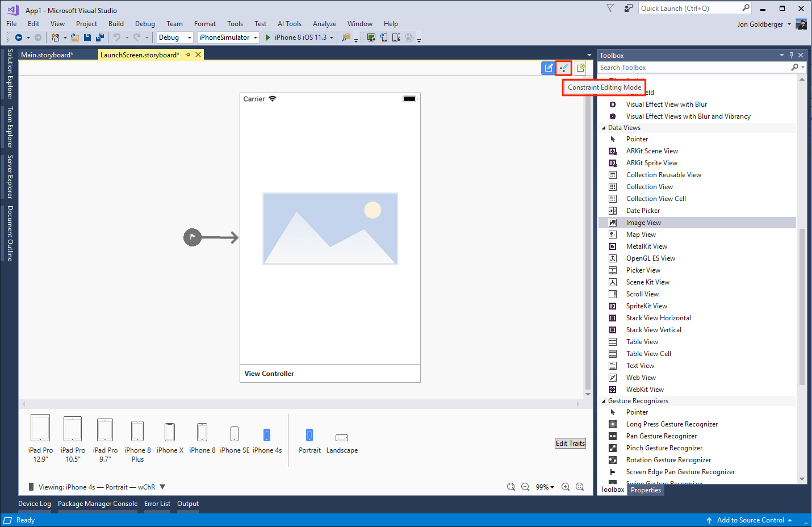Open the Solution Explorer side tab
The width and height of the screenshot is (812, 527).
click(x=10, y=74)
